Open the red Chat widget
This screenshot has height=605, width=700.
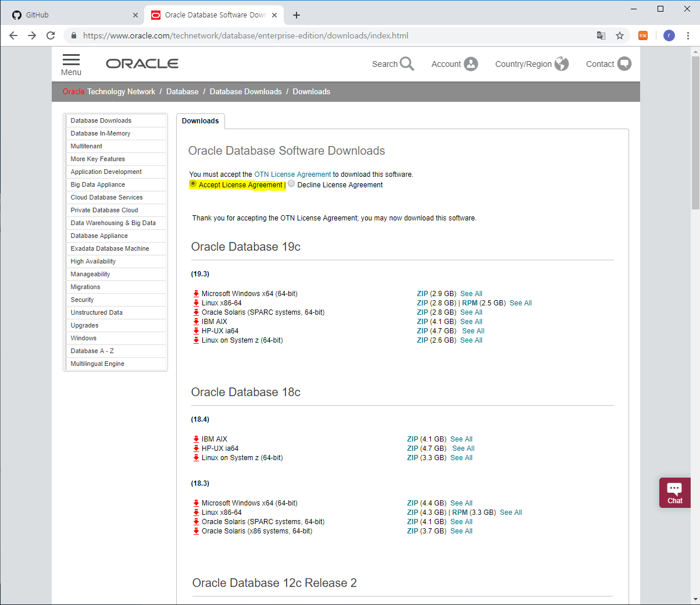[674, 493]
